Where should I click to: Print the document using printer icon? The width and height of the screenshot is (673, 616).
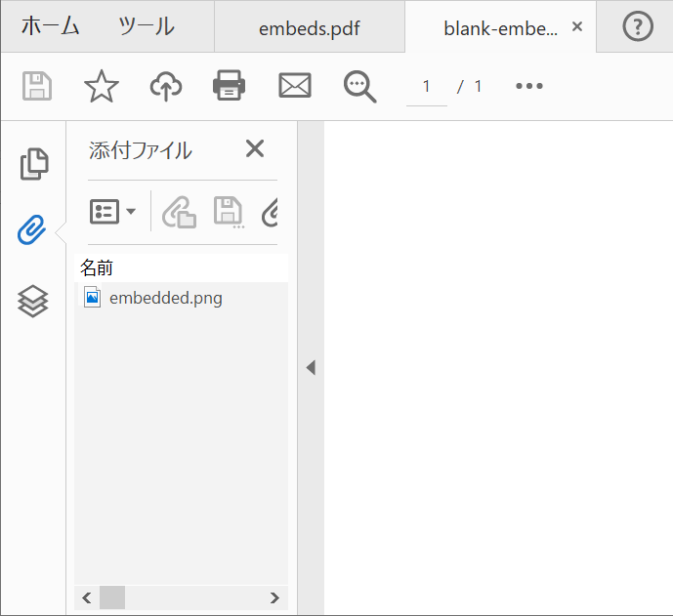tap(229, 86)
